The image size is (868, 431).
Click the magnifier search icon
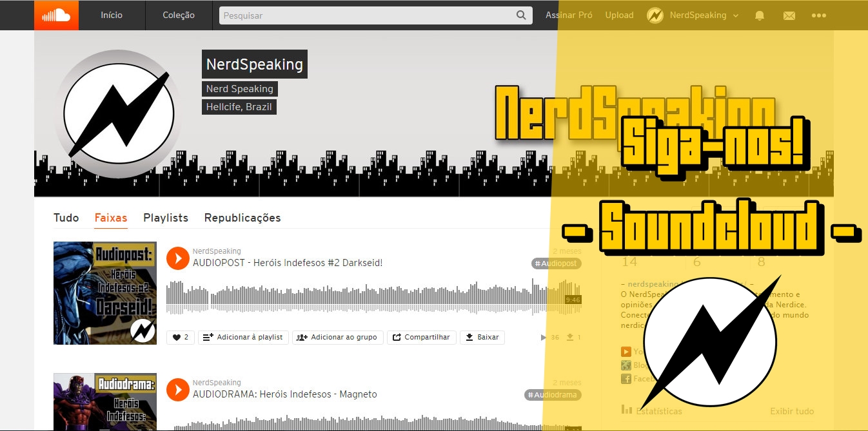521,15
